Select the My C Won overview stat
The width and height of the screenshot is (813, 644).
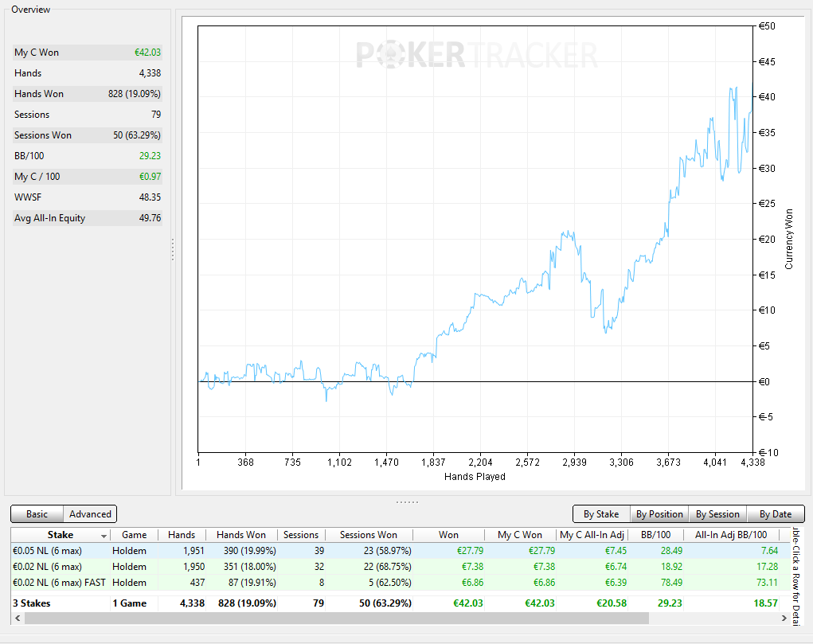(88, 53)
